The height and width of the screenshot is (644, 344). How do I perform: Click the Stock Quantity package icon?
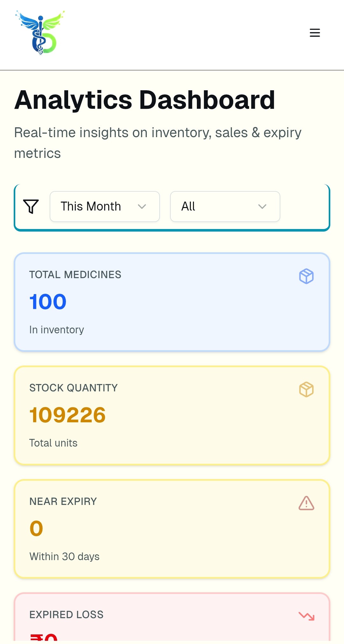click(306, 389)
